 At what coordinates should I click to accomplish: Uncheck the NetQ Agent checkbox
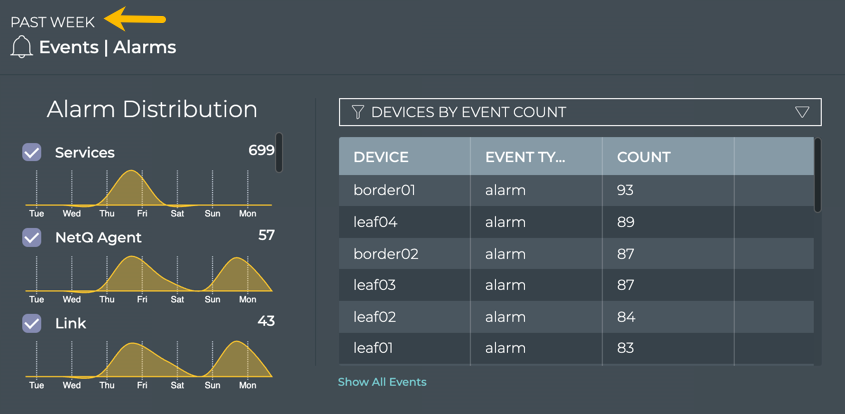point(32,237)
